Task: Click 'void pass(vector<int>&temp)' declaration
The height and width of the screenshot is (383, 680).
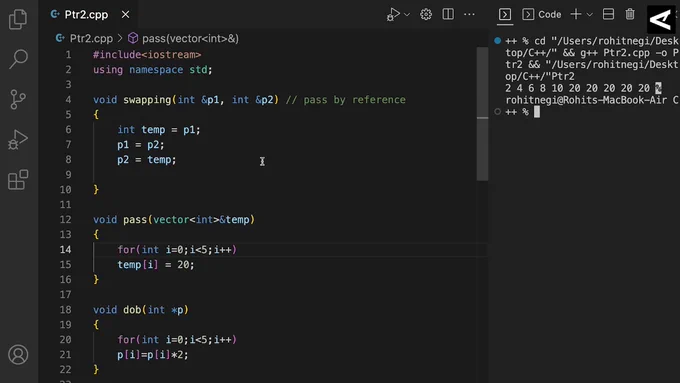Action: pyautogui.click(x=174, y=220)
